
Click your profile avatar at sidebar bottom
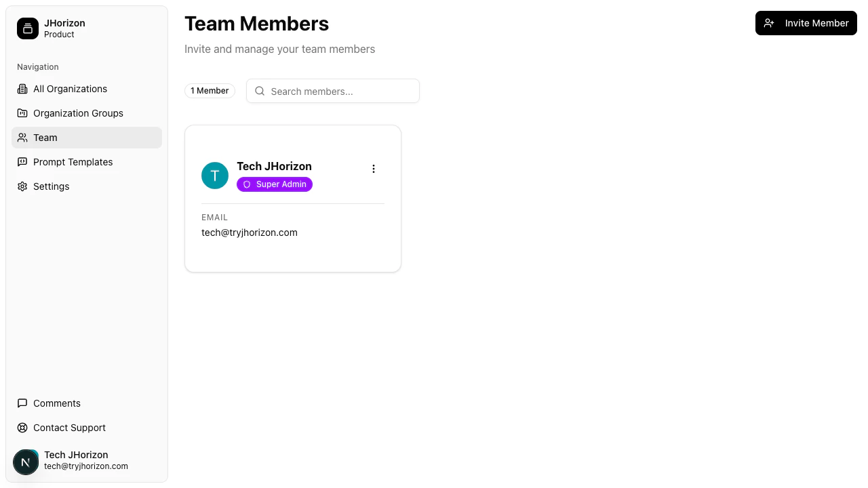[x=26, y=462]
